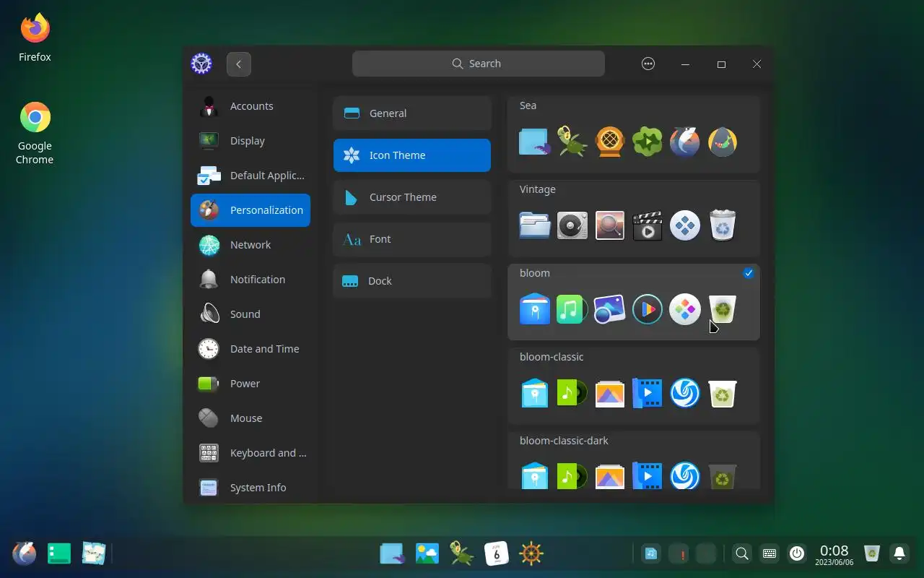Open the Mouse settings section
The height and width of the screenshot is (578, 924).
tap(250, 418)
